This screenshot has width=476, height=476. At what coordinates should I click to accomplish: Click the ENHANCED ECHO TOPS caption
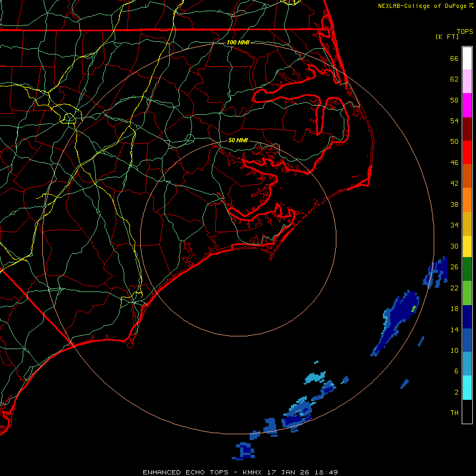click(186, 472)
